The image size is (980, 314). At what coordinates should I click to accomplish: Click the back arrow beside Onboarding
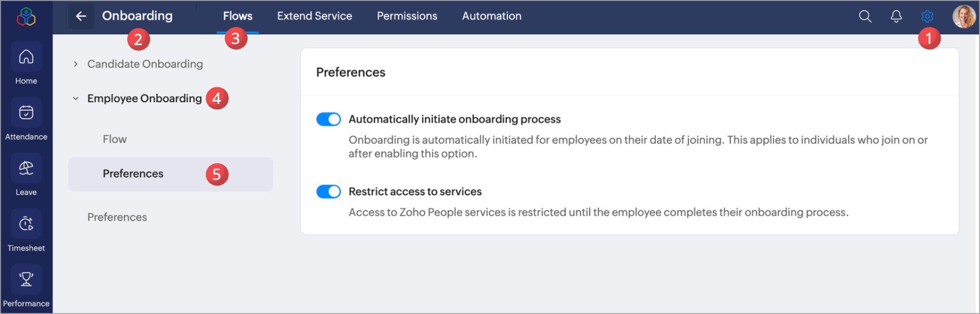tap(81, 16)
